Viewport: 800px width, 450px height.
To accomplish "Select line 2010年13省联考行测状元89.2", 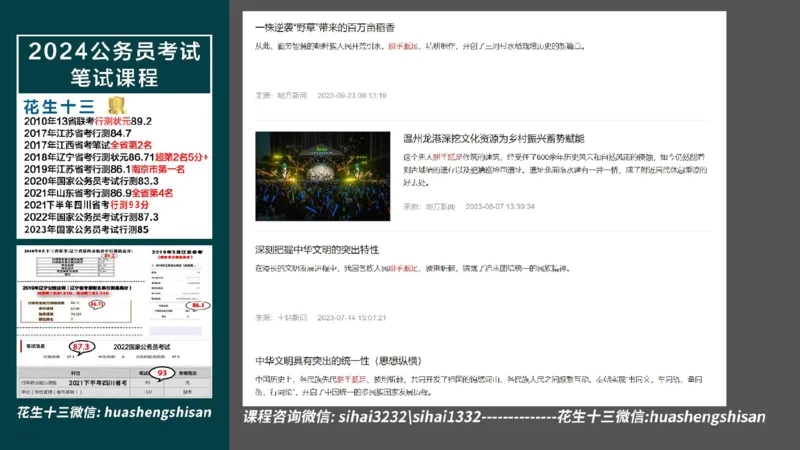I will coord(88,121).
